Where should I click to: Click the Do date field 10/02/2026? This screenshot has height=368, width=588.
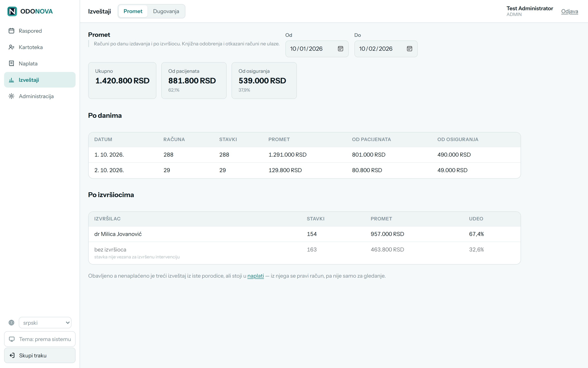click(386, 49)
